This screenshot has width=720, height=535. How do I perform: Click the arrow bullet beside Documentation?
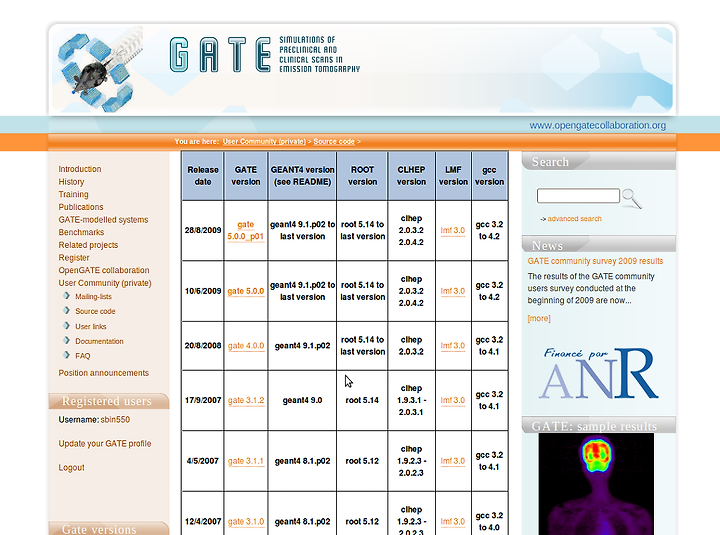tap(67, 340)
